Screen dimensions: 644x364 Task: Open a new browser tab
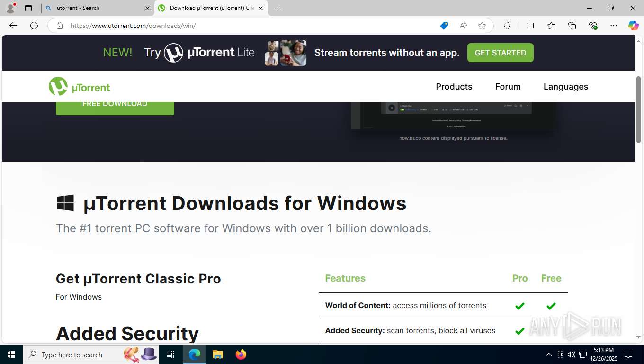tap(278, 8)
